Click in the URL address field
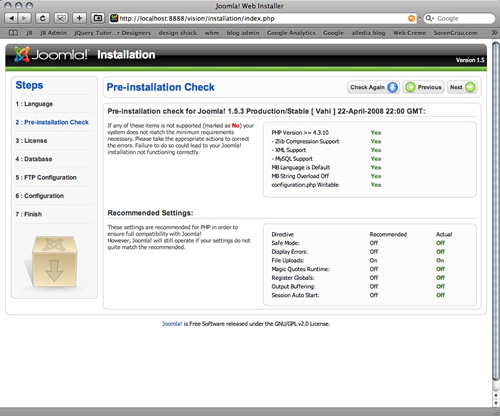This screenshot has width=500, height=416. tap(263, 18)
